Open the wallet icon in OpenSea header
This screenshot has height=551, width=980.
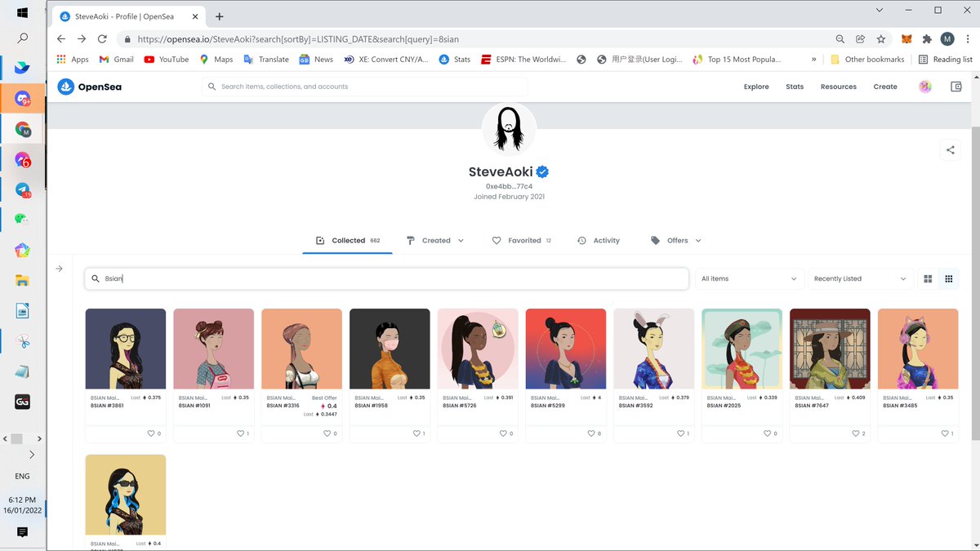tap(956, 87)
